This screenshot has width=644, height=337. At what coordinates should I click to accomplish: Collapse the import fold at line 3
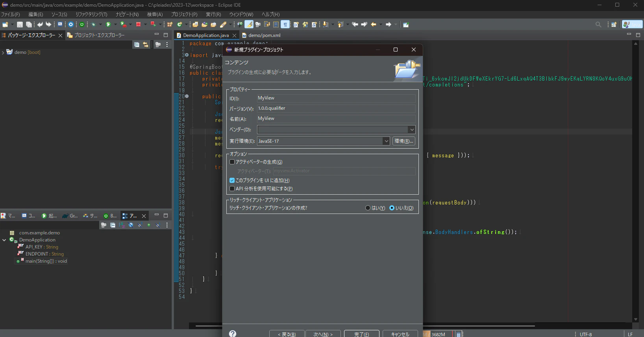pyautogui.click(x=187, y=55)
